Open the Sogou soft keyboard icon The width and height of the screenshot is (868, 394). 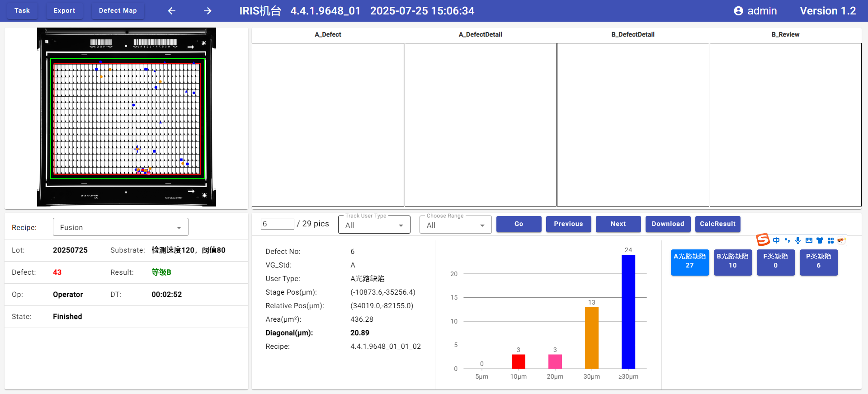point(809,240)
